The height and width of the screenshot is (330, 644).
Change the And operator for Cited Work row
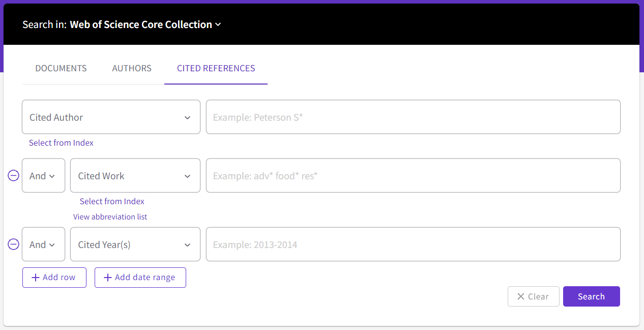point(43,176)
